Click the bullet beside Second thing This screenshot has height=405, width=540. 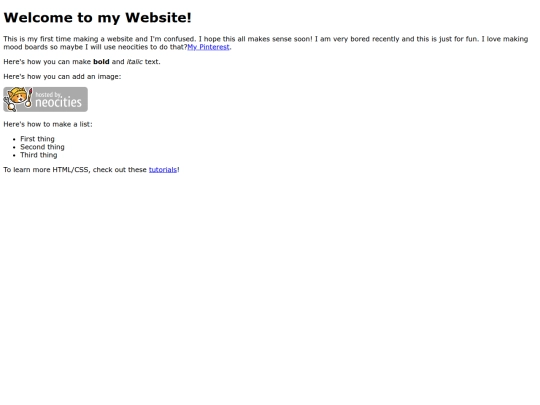[x=14, y=147]
